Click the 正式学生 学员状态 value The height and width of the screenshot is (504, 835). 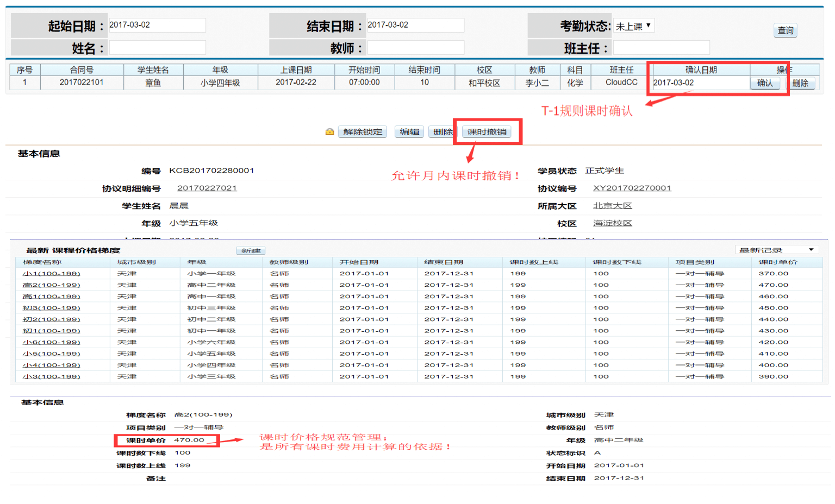(x=605, y=171)
